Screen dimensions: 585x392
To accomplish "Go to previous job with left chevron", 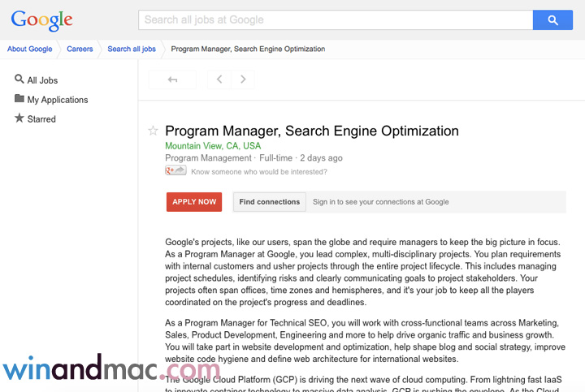I will click(x=219, y=80).
